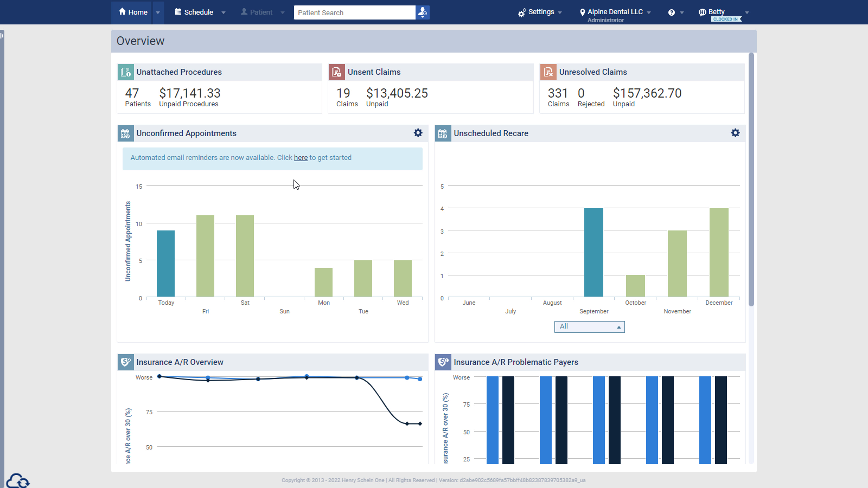Click the Unsent Claims panel icon

click(x=337, y=72)
